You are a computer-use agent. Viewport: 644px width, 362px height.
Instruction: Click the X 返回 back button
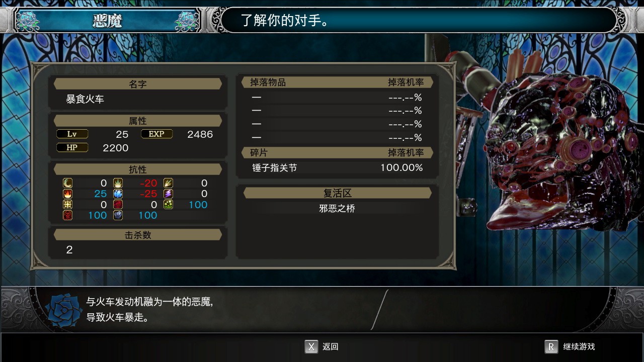(321, 346)
